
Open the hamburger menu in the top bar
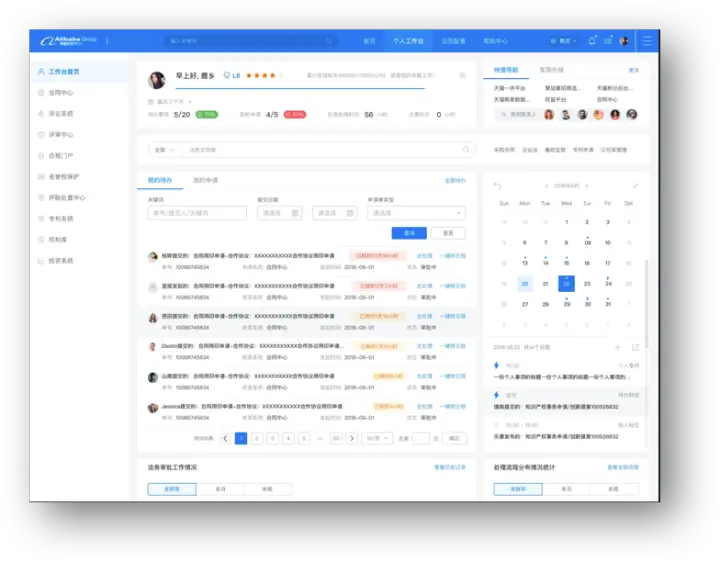coord(647,41)
